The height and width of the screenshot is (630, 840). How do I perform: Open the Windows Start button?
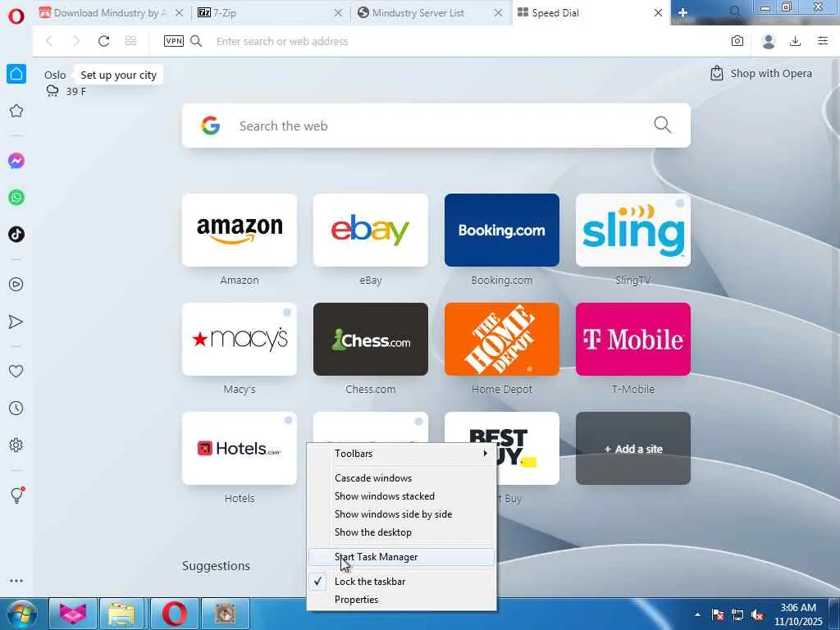21,614
